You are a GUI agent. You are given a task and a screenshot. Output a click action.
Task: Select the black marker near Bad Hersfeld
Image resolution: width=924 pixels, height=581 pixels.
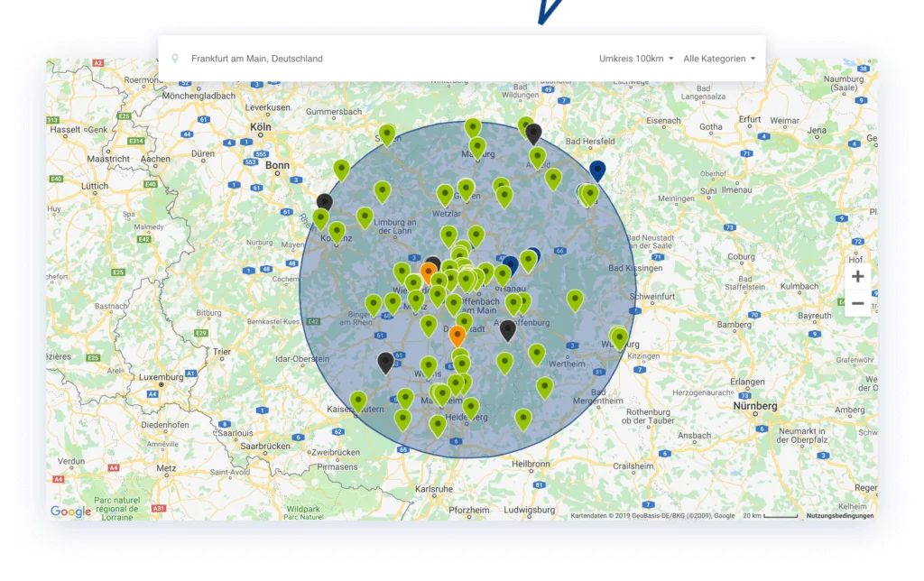[x=533, y=134]
